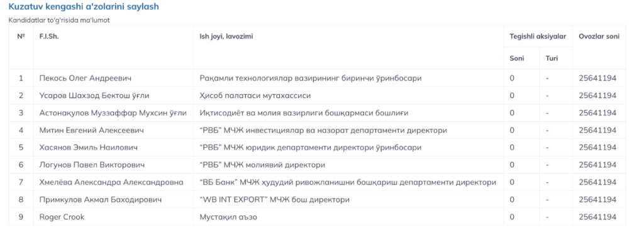Viewport: 644px width, 250px height.
Task: Click the Хасянов Эмиль Наилович row name
Action: pyautogui.click(x=89, y=148)
